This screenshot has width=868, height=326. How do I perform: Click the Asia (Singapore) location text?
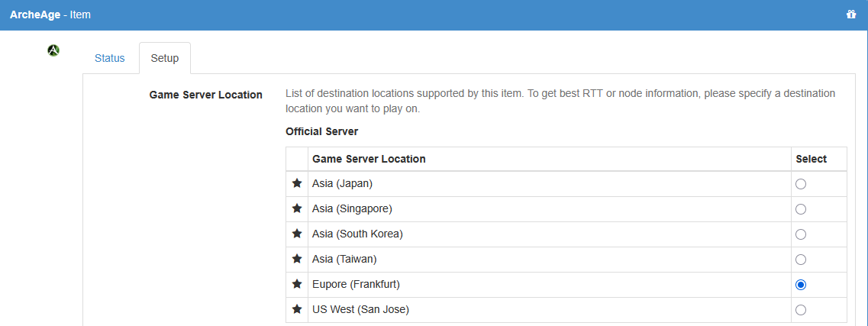click(352, 208)
